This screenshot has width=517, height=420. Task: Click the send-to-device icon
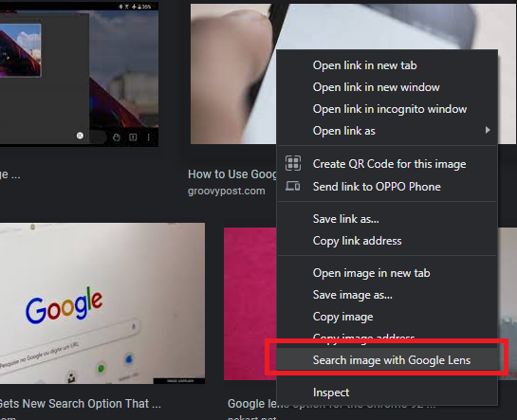(292, 186)
